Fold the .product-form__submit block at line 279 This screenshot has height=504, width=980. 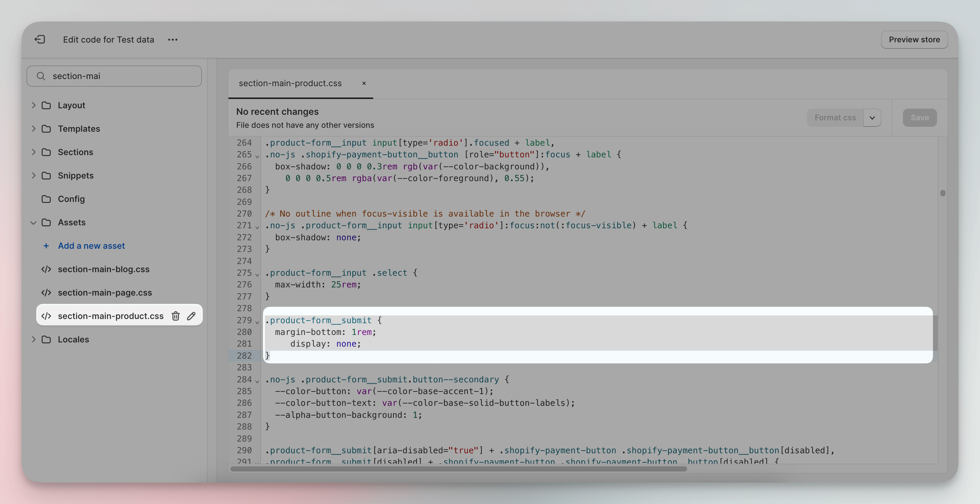point(257,322)
